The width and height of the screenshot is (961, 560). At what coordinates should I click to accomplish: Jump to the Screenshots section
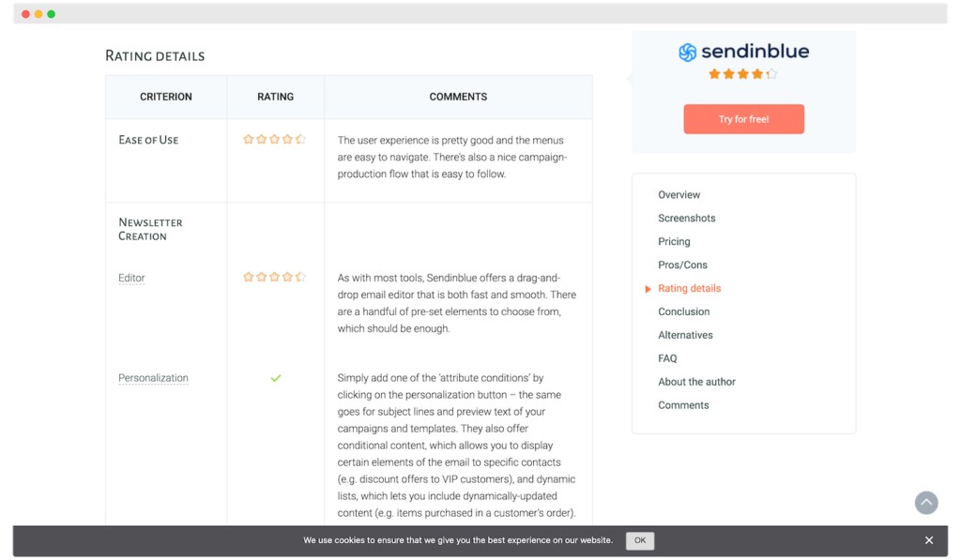pos(685,218)
